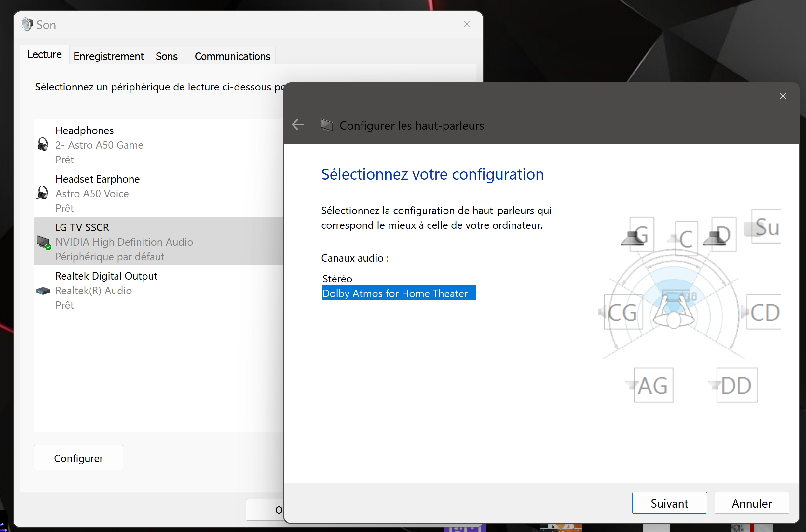Select the Headphones Astro A50 Game device

pos(99,145)
